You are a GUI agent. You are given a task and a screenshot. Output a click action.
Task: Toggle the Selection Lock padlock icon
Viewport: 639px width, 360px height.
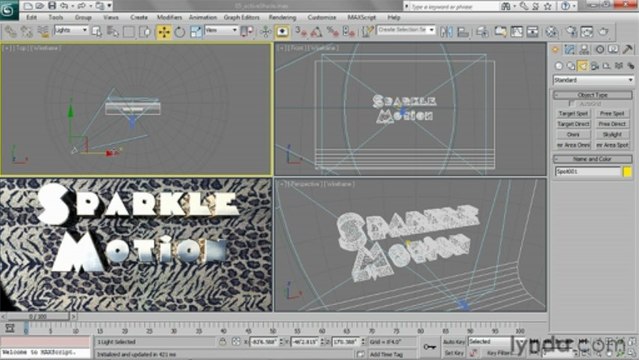[x=223, y=342]
